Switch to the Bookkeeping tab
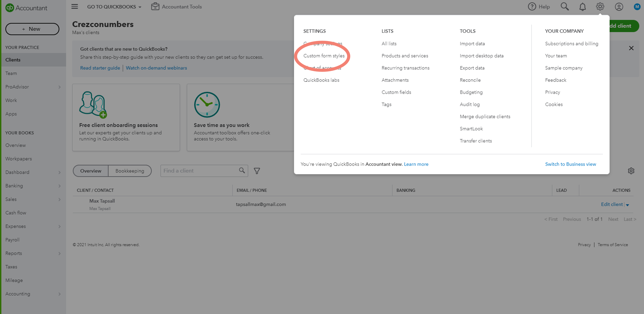 tap(130, 171)
